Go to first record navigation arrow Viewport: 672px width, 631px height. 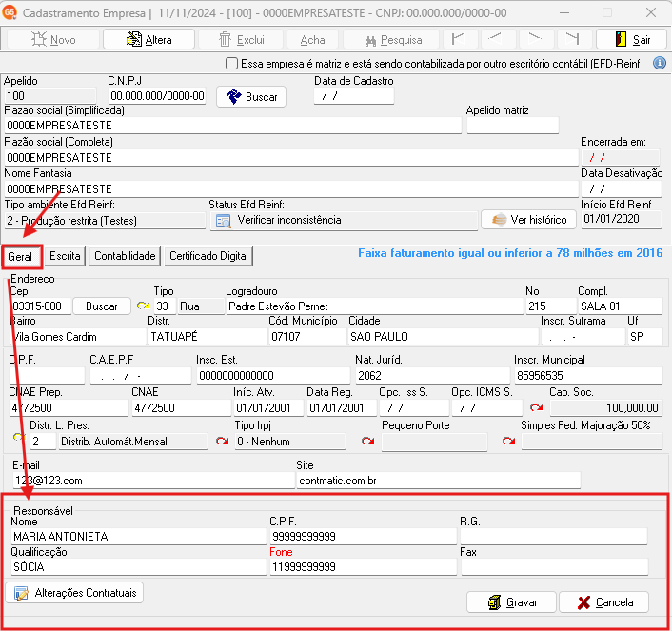click(x=460, y=39)
